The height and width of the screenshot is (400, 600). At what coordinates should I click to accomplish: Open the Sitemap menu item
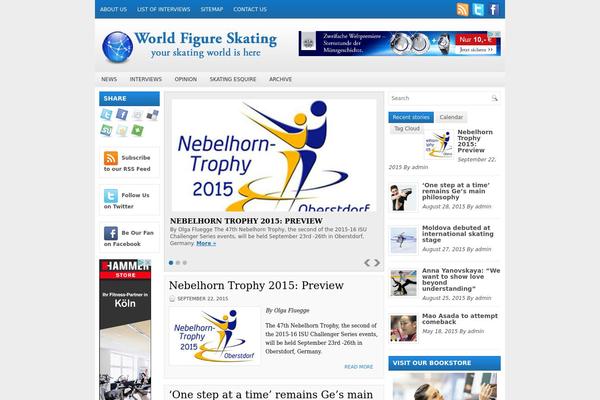tap(212, 9)
